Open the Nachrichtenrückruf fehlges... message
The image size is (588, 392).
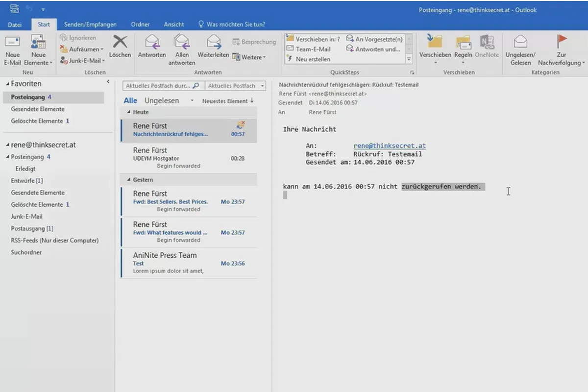coord(189,130)
